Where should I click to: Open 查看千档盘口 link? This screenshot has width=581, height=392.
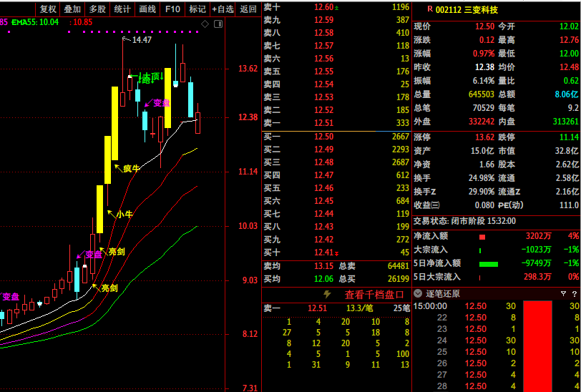374,295
